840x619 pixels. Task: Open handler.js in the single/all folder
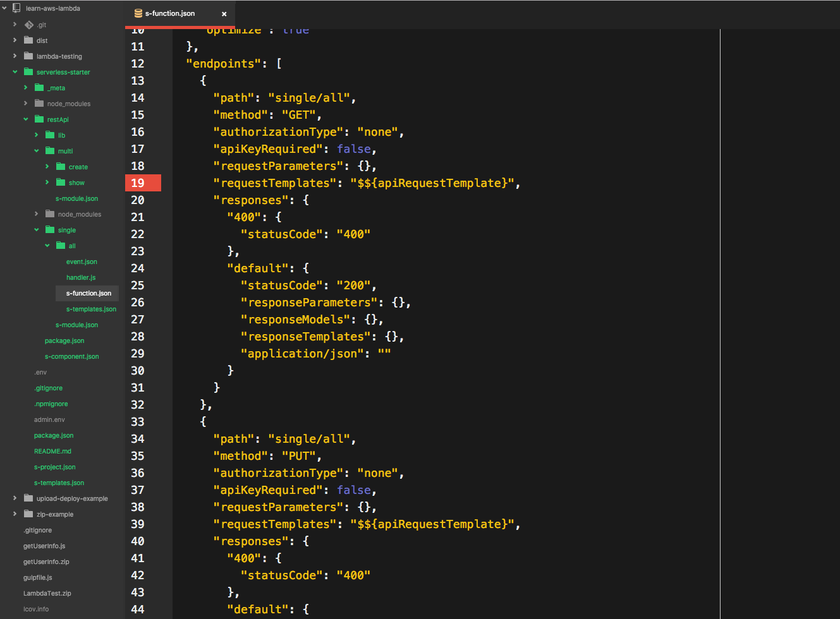pyautogui.click(x=81, y=277)
